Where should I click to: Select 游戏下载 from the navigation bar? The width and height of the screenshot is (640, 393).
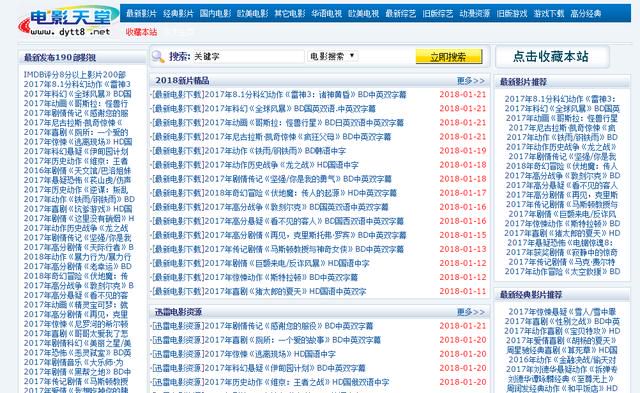click(549, 13)
